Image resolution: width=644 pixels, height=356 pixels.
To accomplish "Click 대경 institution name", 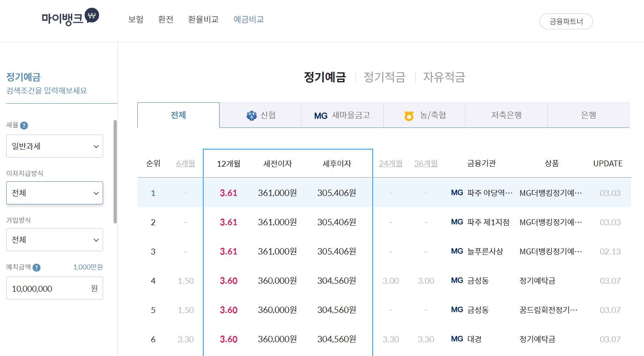I will 474,339.
